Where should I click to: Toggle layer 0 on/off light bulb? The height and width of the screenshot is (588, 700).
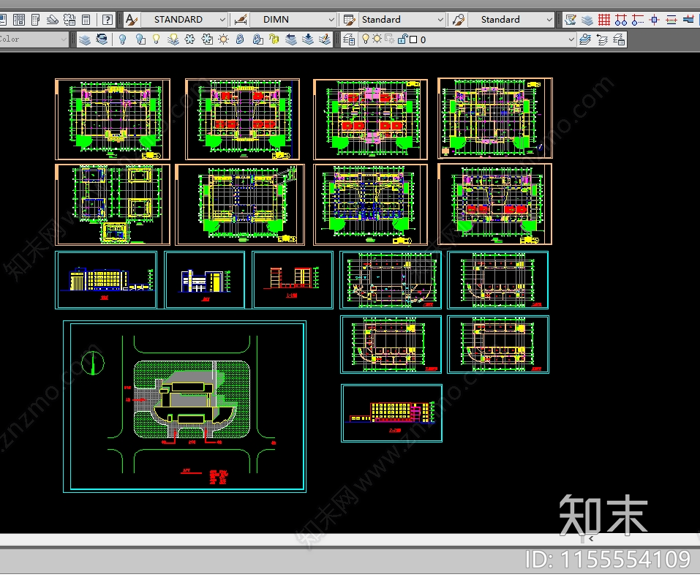point(366,39)
